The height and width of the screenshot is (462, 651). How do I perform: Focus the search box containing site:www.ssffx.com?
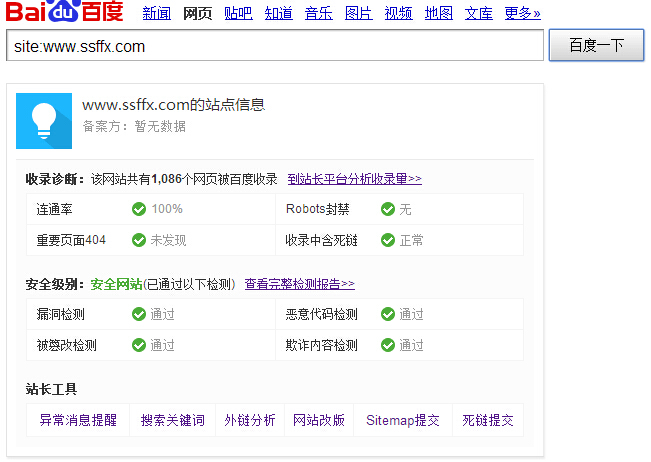275,45
